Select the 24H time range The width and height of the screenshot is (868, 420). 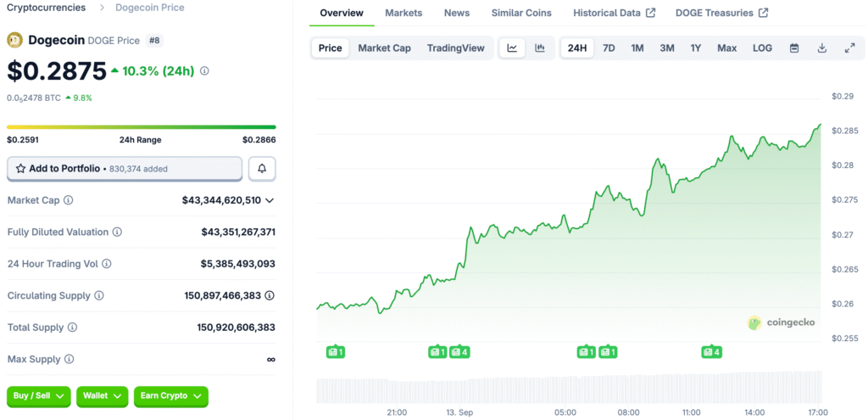pos(576,48)
